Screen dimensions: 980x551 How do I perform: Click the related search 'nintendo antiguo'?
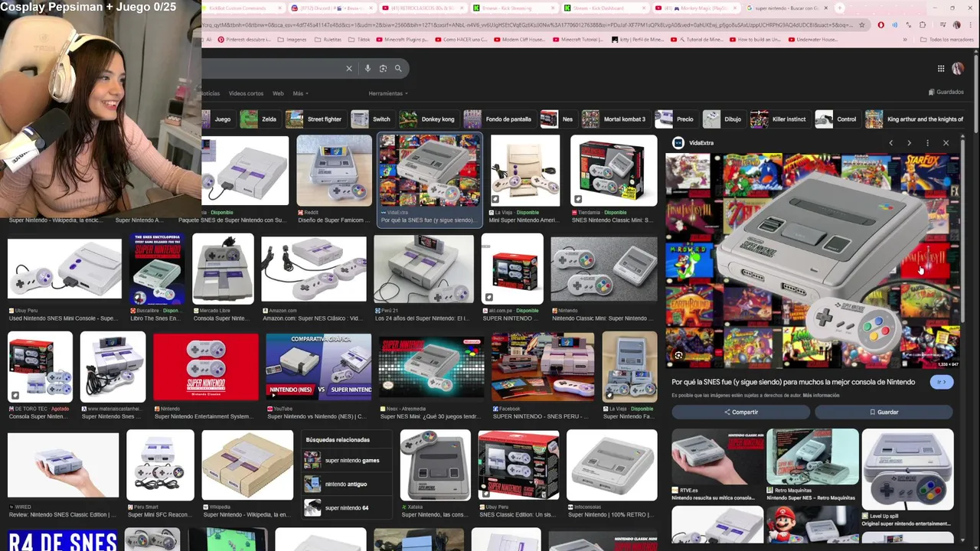pyautogui.click(x=346, y=484)
